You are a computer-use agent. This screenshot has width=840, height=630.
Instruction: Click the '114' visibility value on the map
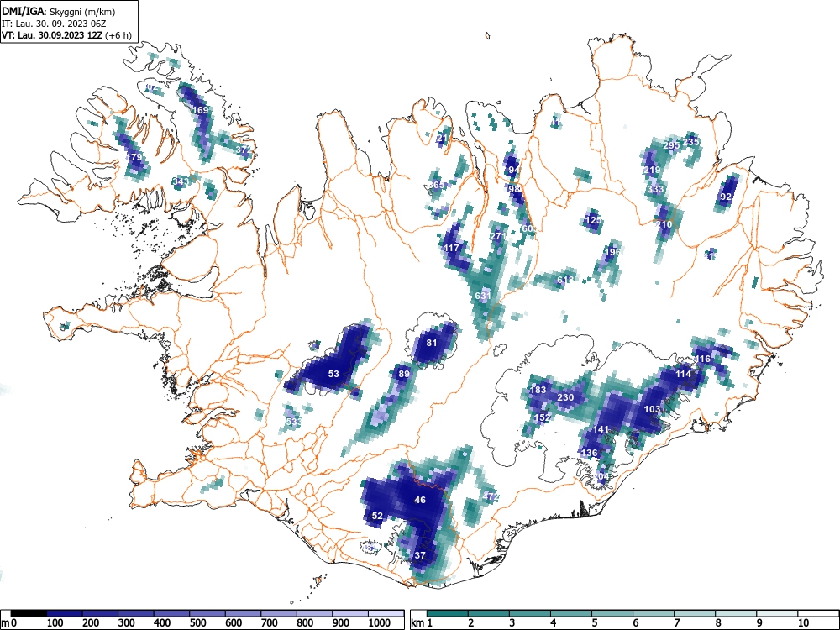683,374
